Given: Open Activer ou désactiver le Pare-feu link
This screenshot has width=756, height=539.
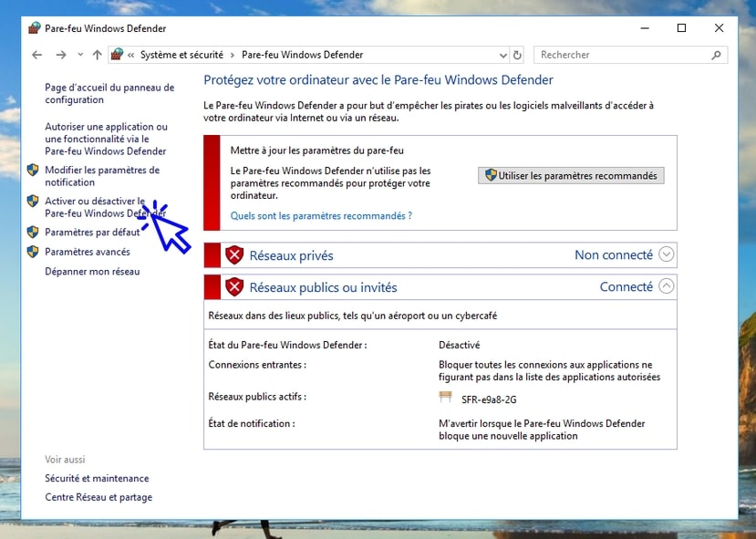Looking at the screenshot, I should tap(106, 207).
